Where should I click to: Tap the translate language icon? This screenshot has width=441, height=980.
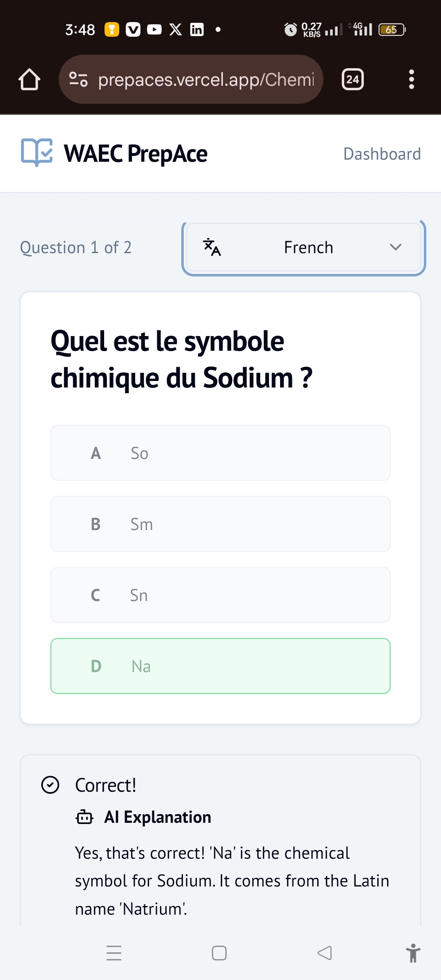(212, 247)
